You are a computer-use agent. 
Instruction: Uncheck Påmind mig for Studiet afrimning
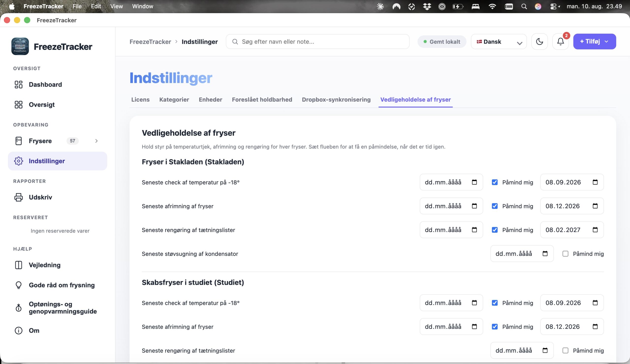[494, 327]
